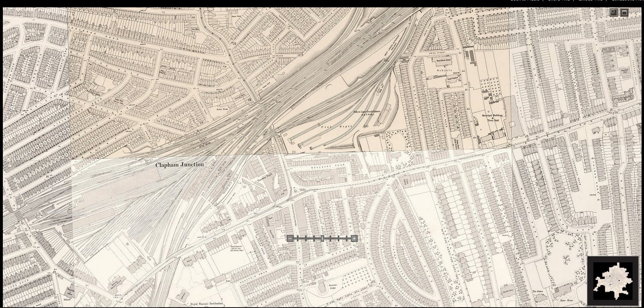Click the Municipal Buildings Town Hall label
Screen dimensions: 644x308
click(x=492, y=118)
